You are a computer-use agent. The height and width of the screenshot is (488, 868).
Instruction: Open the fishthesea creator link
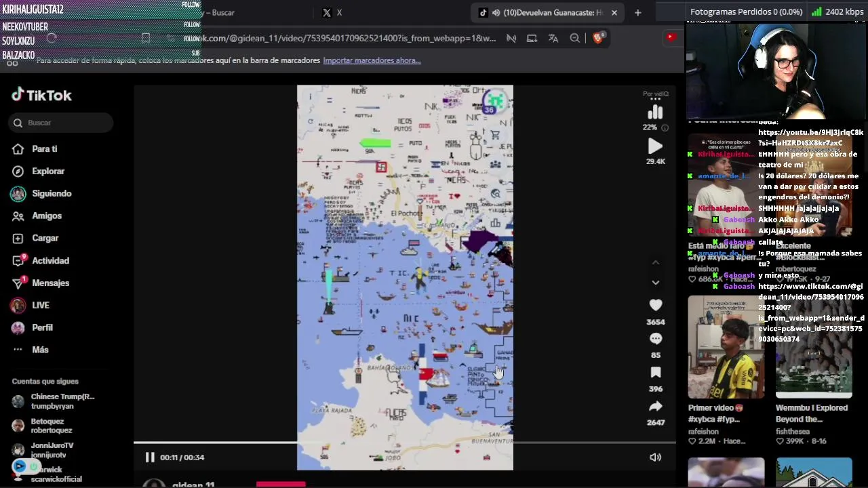[x=793, y=431]
